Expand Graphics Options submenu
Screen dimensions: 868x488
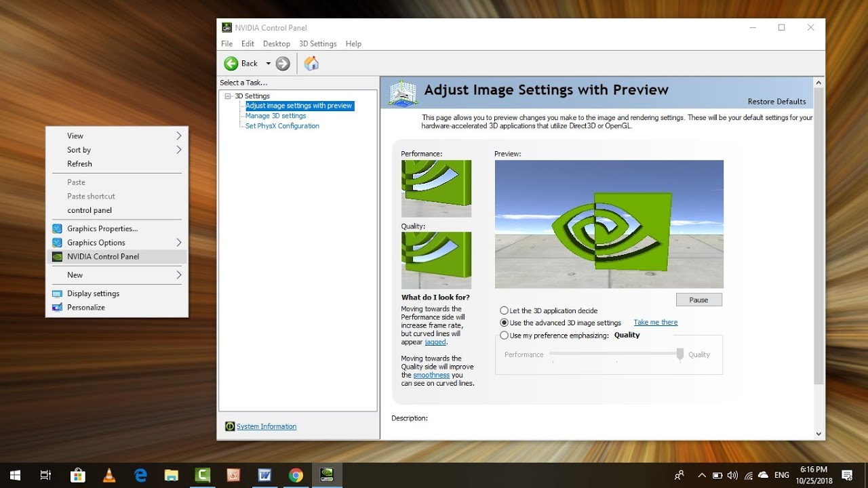(x=117, y=243)
